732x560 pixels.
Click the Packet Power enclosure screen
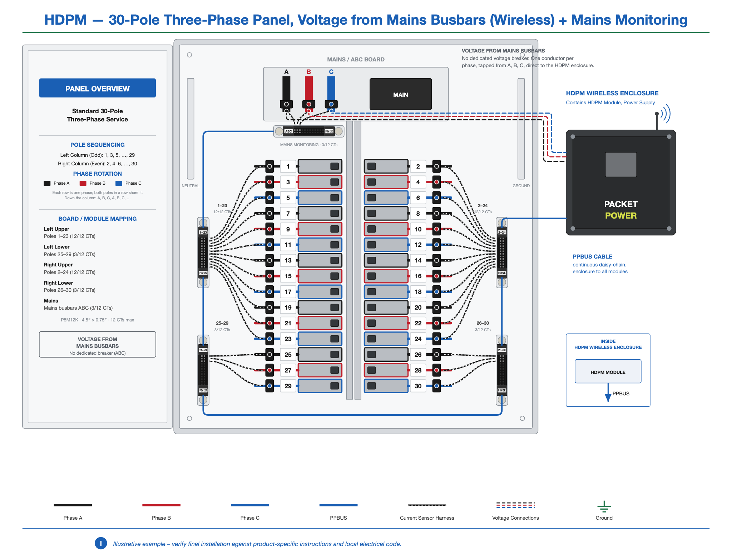pyautogui.click(x=620, y=165)
